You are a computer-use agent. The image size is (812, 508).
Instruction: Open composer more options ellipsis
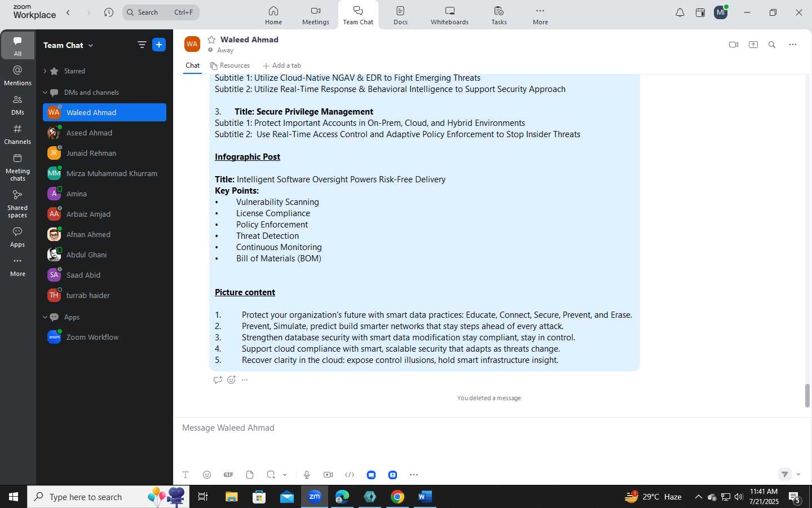click(x=414, y=475)
